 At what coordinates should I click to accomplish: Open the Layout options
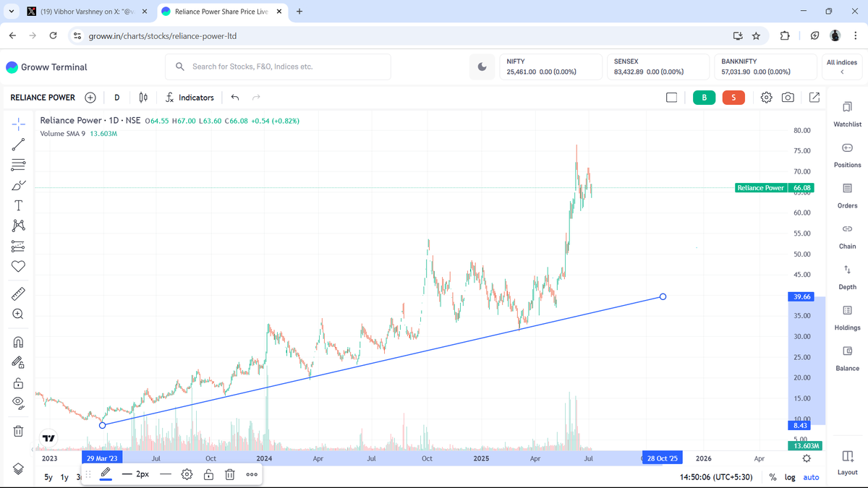[x=848, y=462]
